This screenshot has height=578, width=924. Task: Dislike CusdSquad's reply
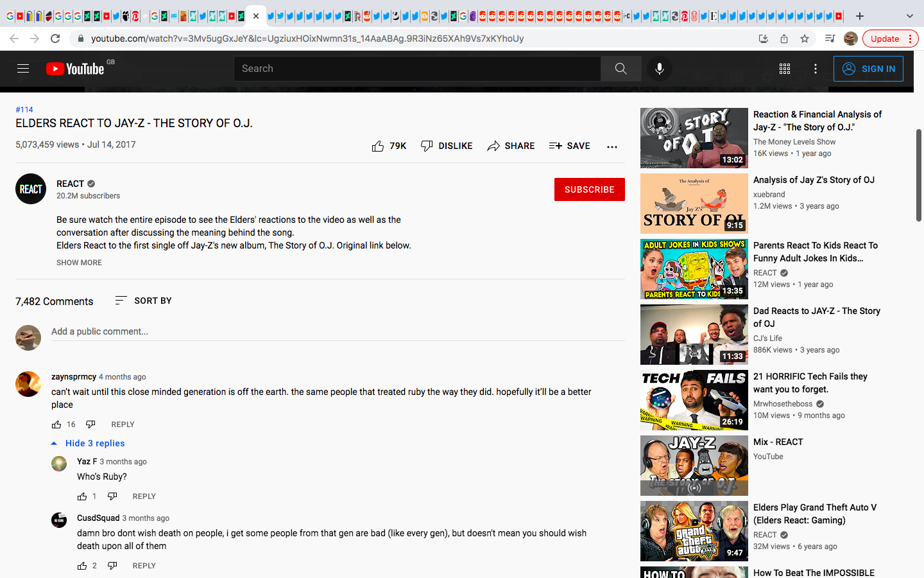[x=112, y=566]
